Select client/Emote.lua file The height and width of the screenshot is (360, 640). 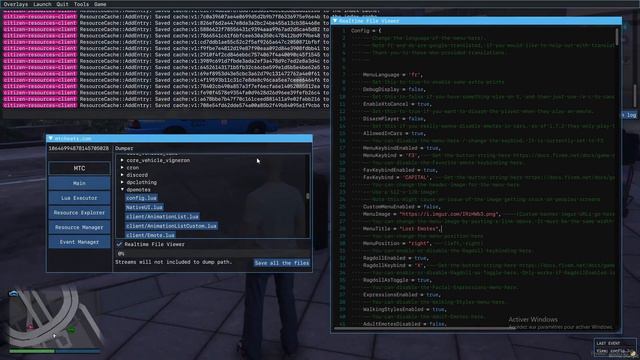click(x=151, y=235)
